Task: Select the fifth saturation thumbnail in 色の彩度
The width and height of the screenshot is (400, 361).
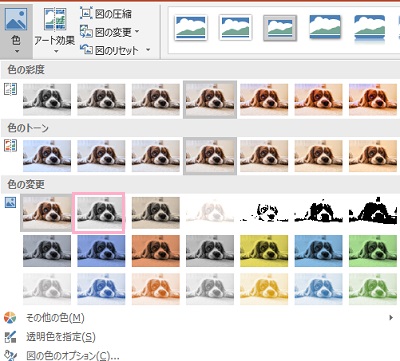Action: pos(264,99)
